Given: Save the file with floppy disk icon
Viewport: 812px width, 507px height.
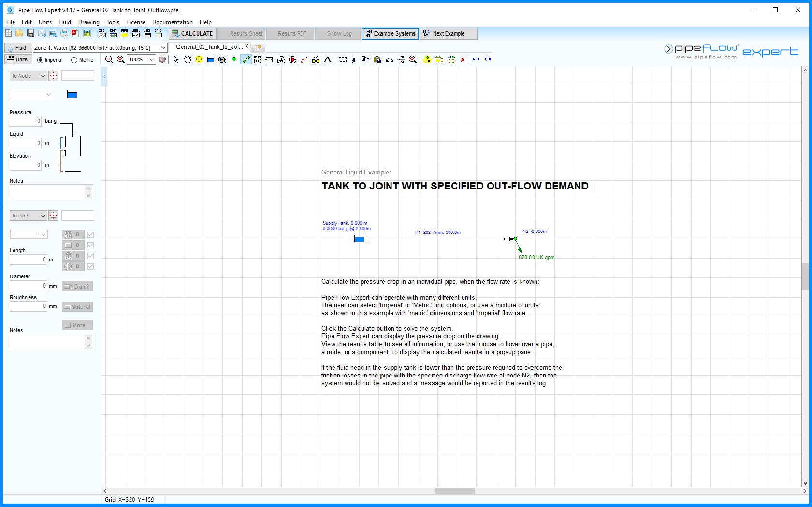Looking at the screenshot, I should click(x=30, y=33).
